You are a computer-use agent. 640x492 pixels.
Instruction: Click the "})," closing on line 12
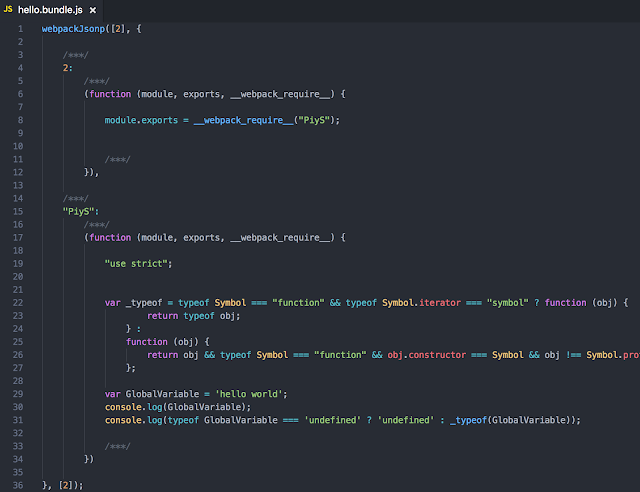(91, 172)
